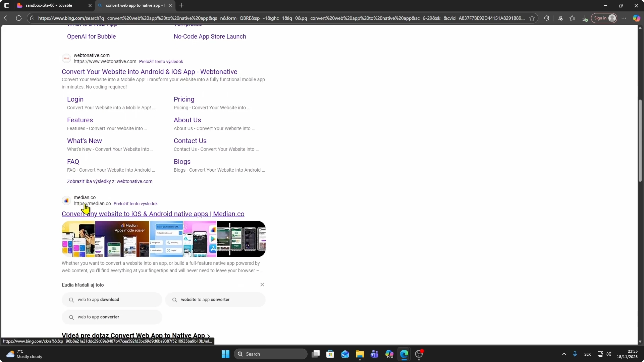Open the Downloads icon in toolbar
This screenshot has height=362, width=644.
click(x=584, y=18)
